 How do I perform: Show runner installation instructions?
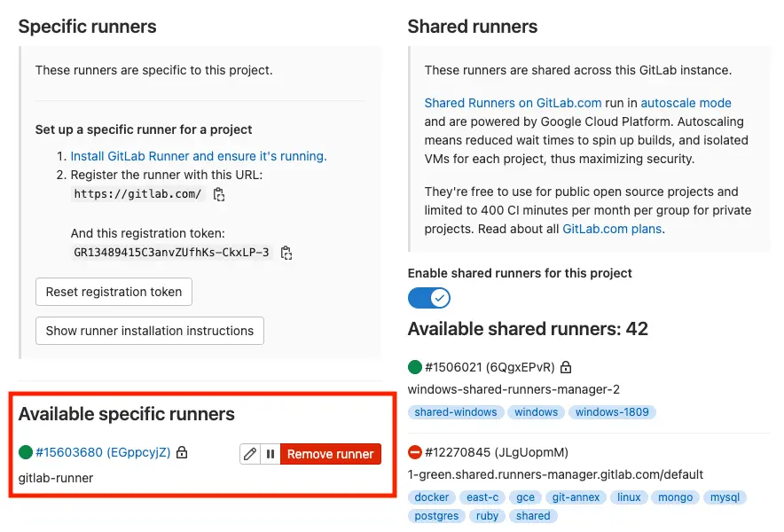tap(149, 331)
